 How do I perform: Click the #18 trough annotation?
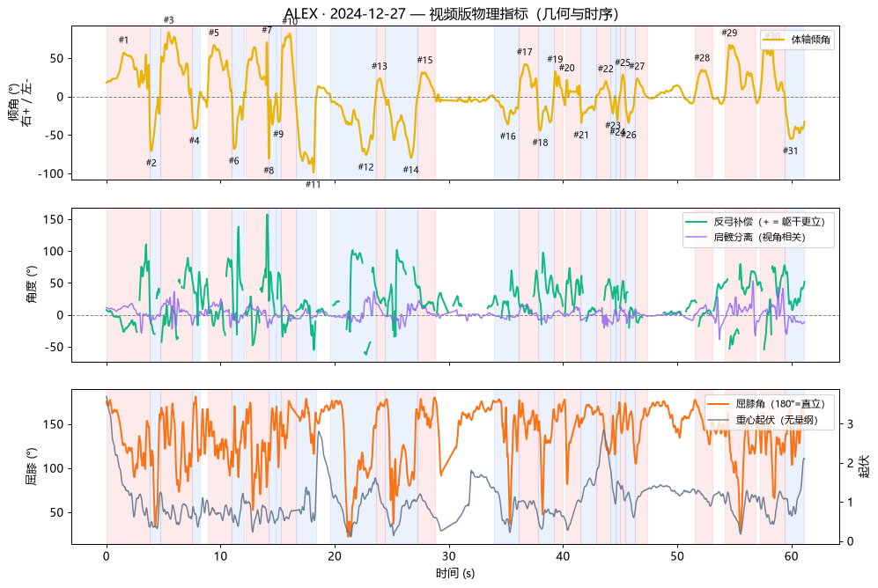(x=541, y=143)
